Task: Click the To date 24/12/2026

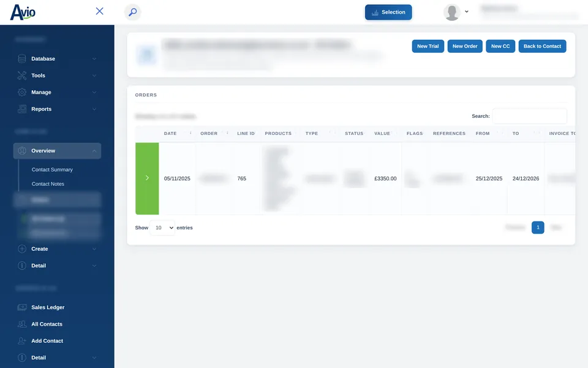Action: point(526,178)
